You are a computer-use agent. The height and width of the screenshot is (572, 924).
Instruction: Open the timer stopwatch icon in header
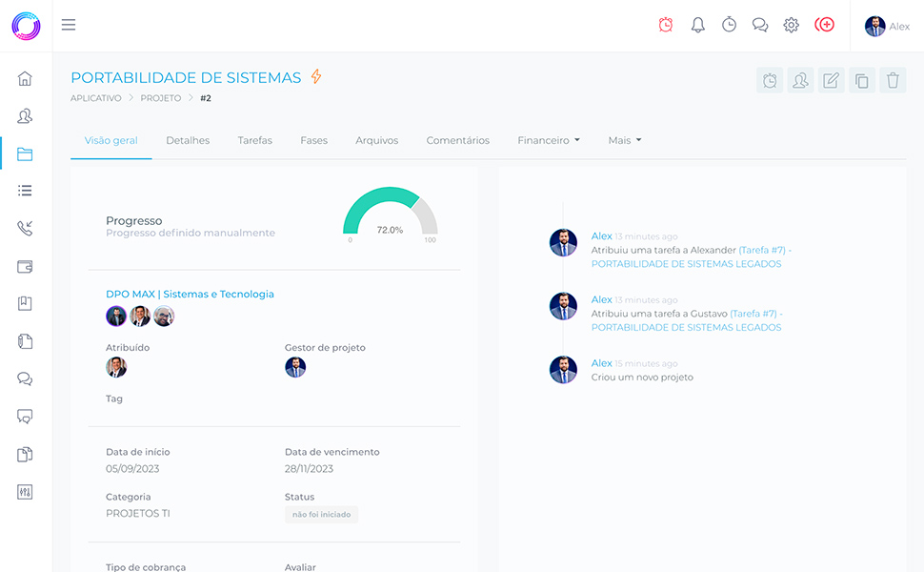click(x=729, y=25)
